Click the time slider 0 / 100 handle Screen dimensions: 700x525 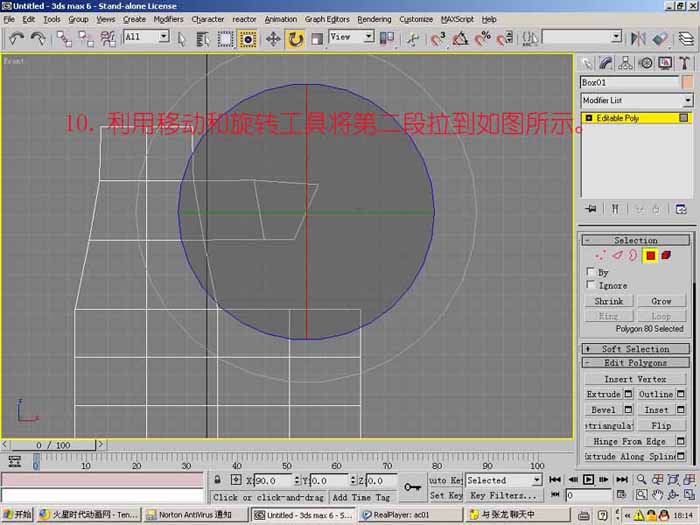pyautogui.click(x=53, y=445)
